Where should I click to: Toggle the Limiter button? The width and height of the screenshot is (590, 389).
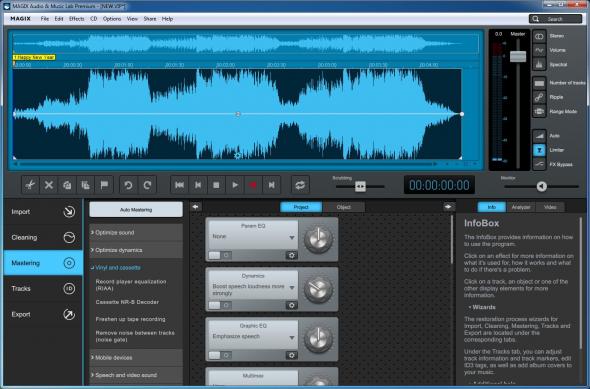539,150
